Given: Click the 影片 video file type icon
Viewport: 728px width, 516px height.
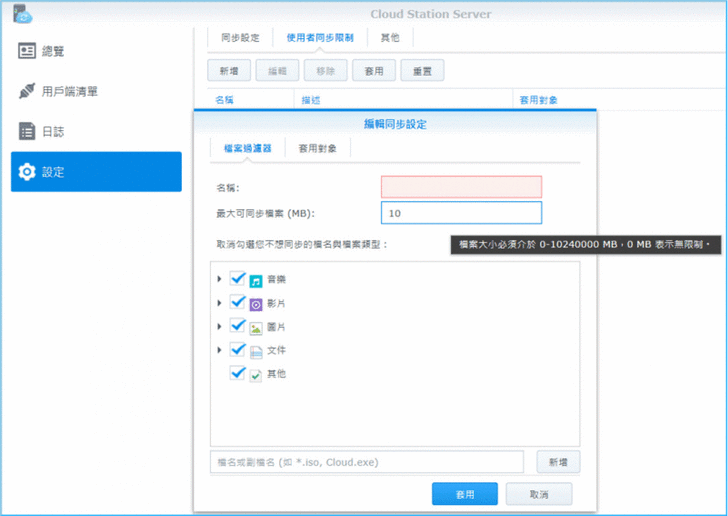Looking at the screenshot, I should [x=257, y=303].
